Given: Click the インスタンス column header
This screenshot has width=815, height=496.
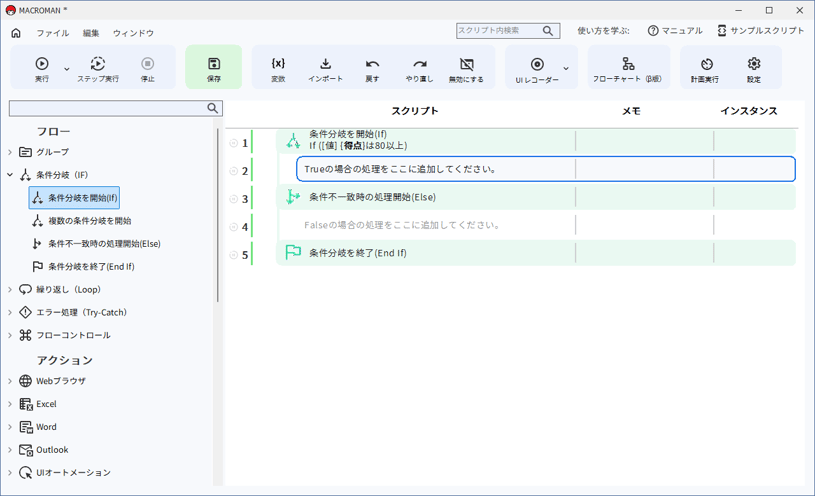Looking at the screenshot, I should tap(748, 111).
